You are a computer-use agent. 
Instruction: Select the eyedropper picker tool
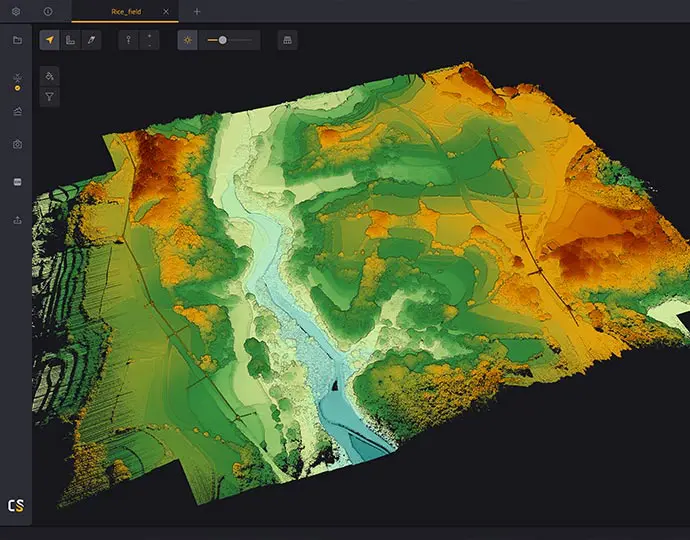click(x=91, y=40)
